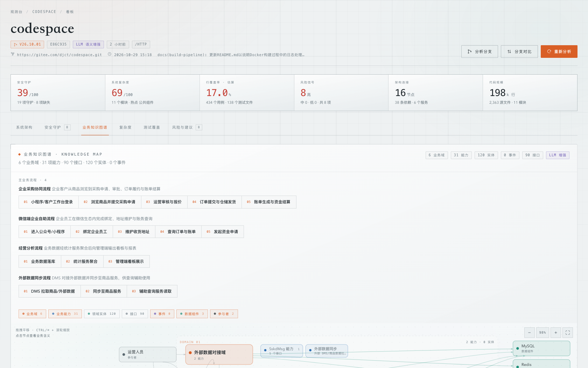Toggle the 数据组件 3 legend filter
588x368 pixels.
[192, 314]
